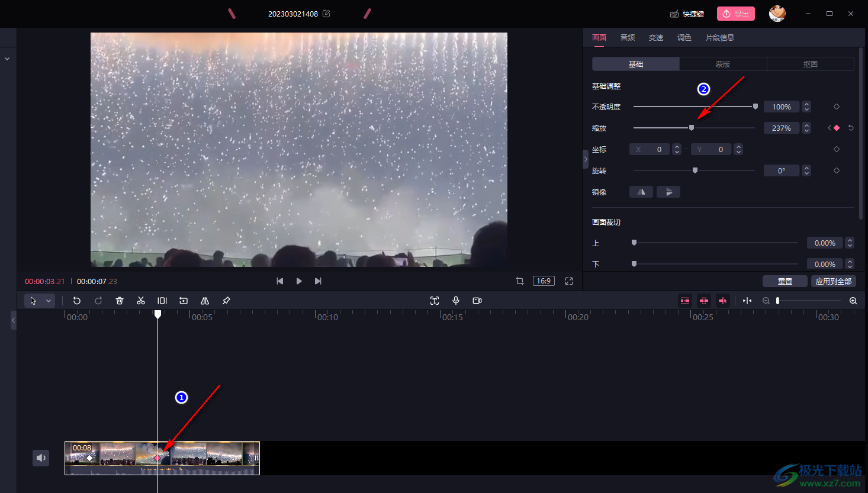Click the preview axis split icon
The image size is (868, 493).
pyautogui.click(x=747, y=301)
